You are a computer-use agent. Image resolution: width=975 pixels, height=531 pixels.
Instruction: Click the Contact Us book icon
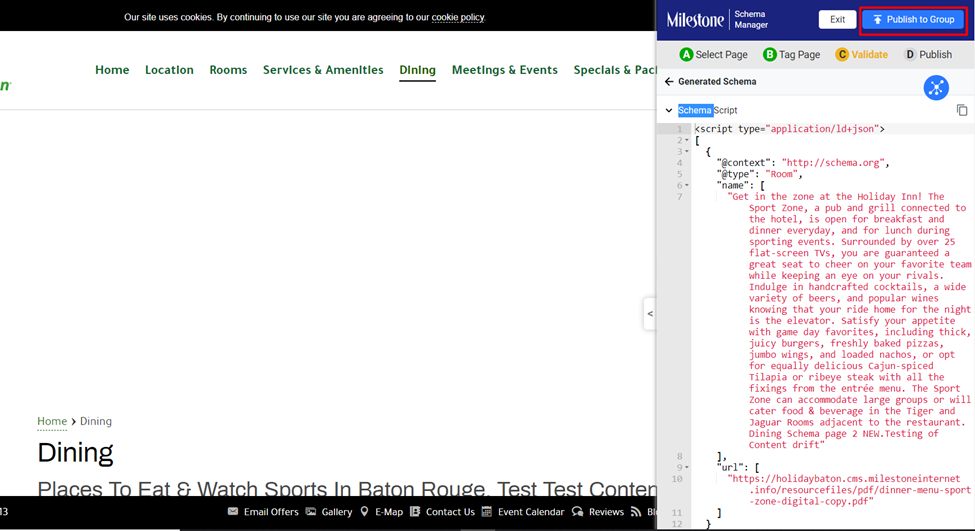tap(415, 512)
